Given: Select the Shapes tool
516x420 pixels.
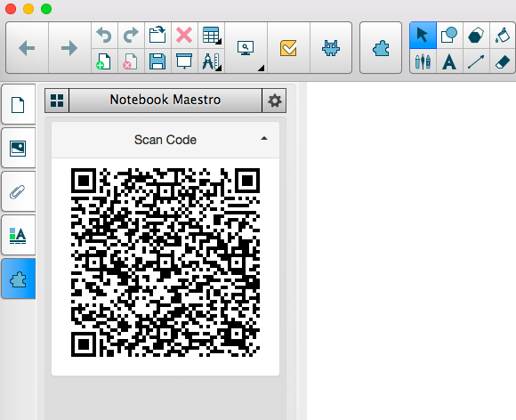Looking at the screenshot, I should click(x=449, y=35).
